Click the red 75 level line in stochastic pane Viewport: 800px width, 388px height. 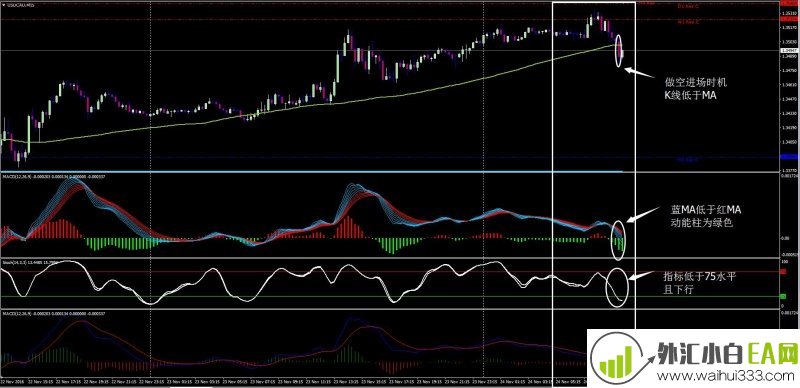390,272
